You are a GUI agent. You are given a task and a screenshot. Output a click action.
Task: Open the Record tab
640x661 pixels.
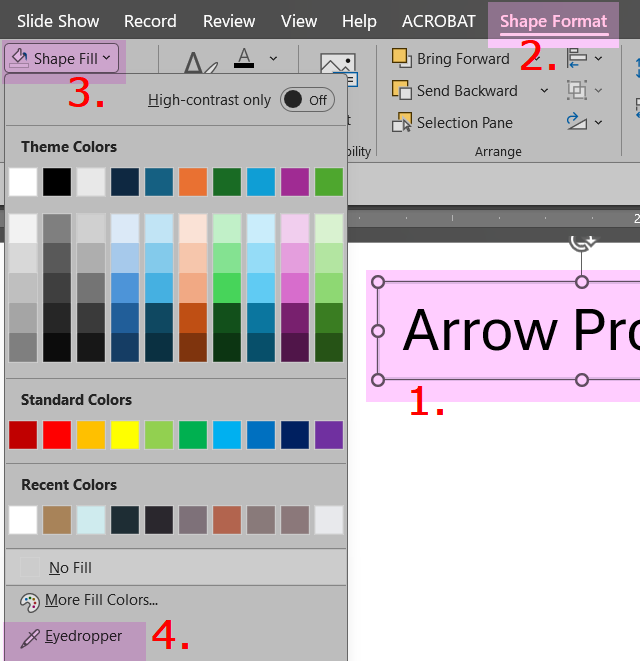150,21
